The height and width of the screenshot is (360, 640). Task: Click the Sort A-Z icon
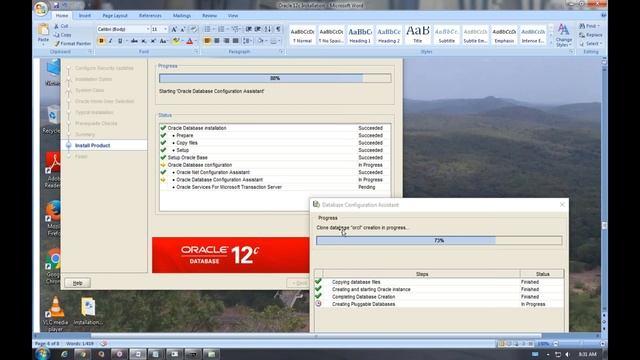point(268,29)
